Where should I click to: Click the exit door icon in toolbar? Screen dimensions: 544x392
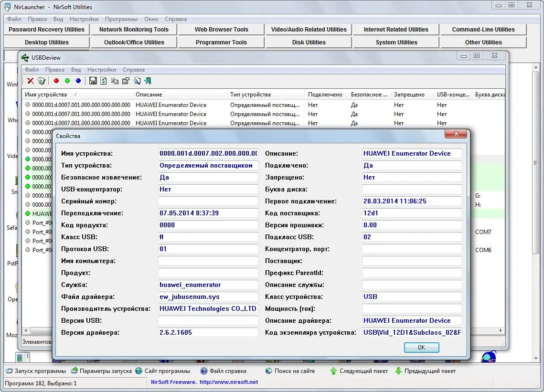tap(148, 81)
